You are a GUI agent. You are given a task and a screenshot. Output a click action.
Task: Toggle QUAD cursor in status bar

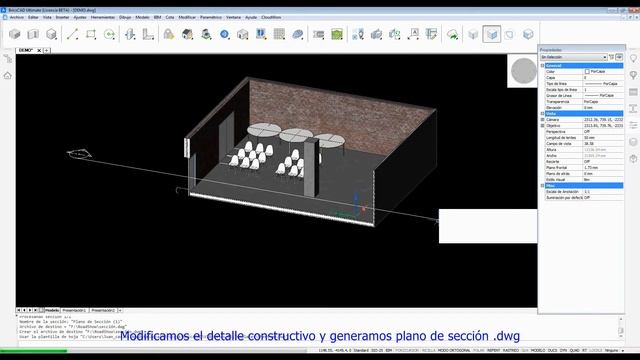coord(574,350)
